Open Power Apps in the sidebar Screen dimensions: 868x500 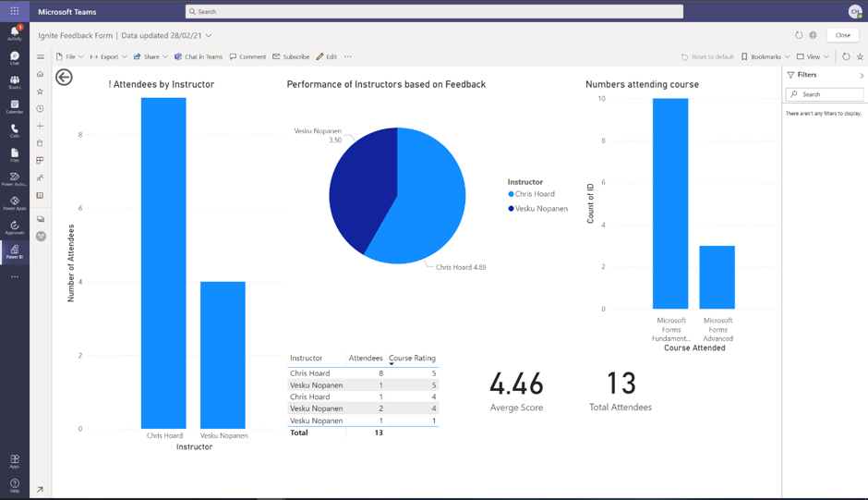[15, 203]
